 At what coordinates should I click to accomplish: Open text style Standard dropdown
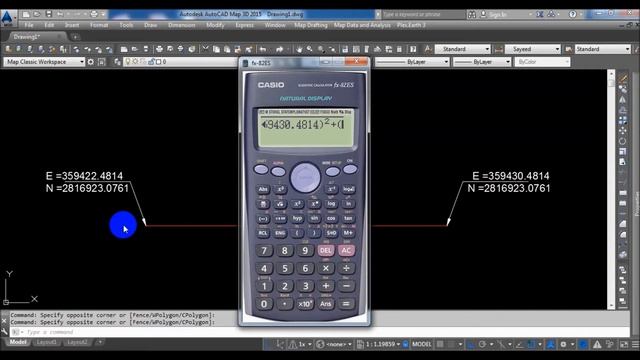pos(462,49)
